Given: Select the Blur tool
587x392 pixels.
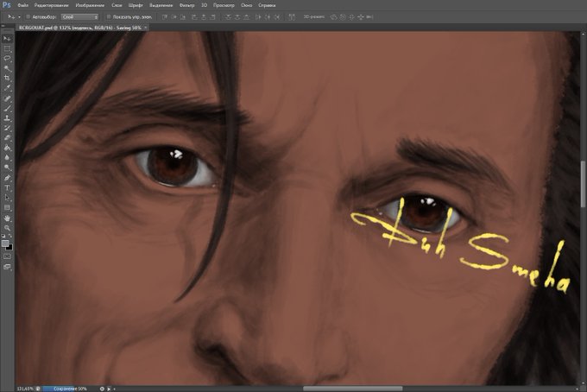Looking at the screenshot, I should click(7, 158).
